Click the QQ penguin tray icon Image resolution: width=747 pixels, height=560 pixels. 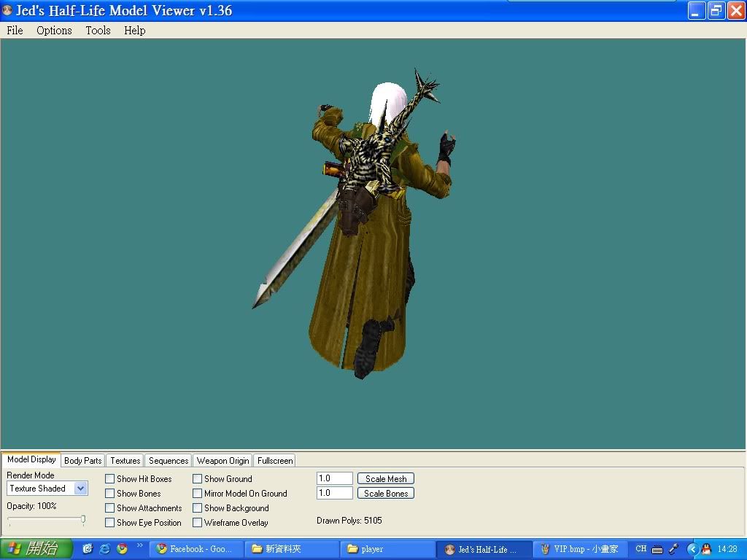click(705, 549)
